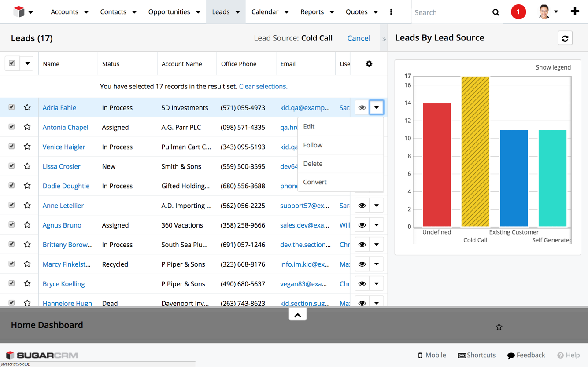Uncheck the Lissa Crosier row checkbox

pos(12,166)
